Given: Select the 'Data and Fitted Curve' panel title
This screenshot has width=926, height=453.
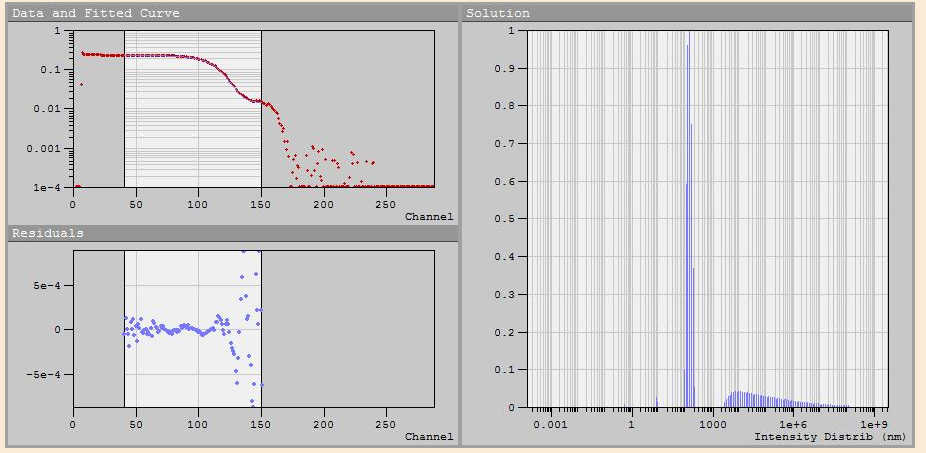Looking at the screenshot, I should (x=96, y=13).
